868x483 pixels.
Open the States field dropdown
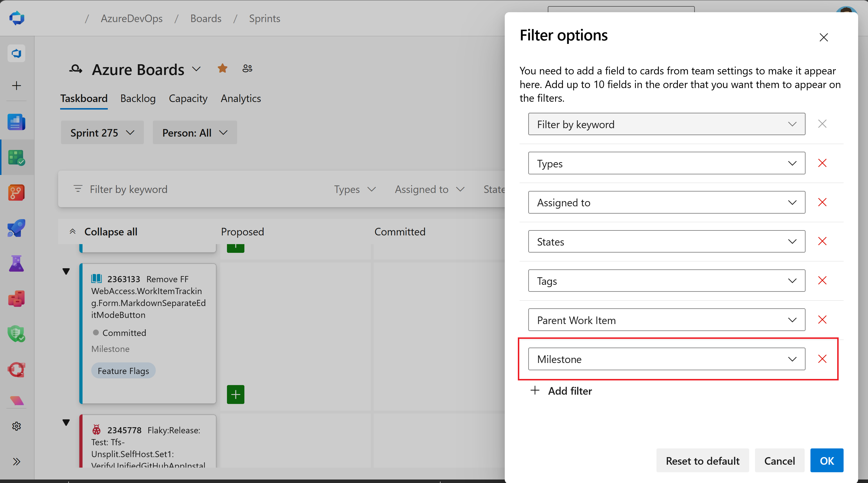point(667,241)
